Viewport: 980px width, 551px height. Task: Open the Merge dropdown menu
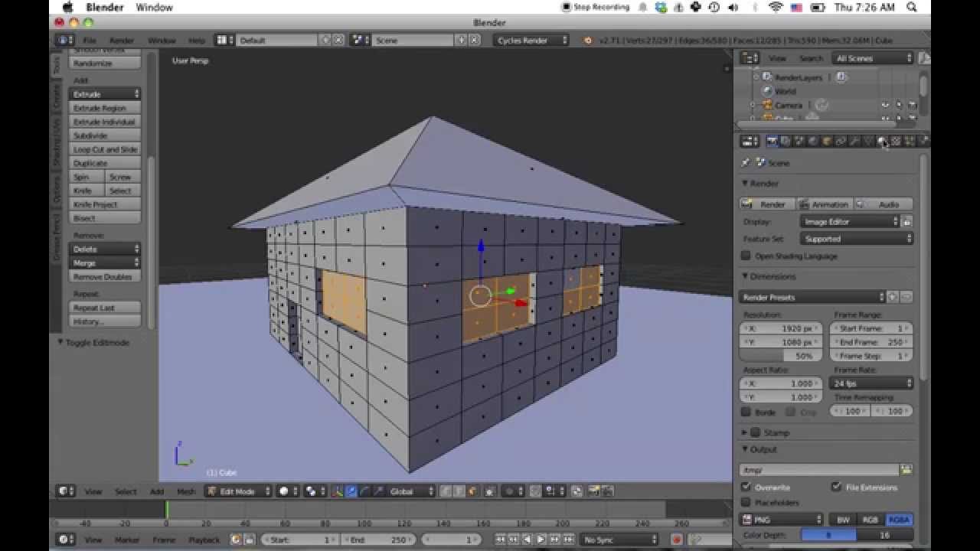click(x=105, y=262)
